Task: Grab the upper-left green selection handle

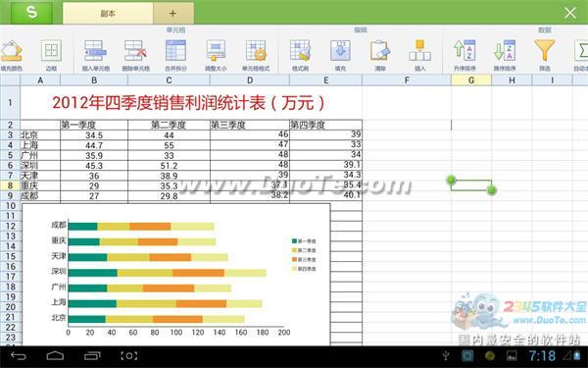Action: pyautogui.click(x=451, y=180)
